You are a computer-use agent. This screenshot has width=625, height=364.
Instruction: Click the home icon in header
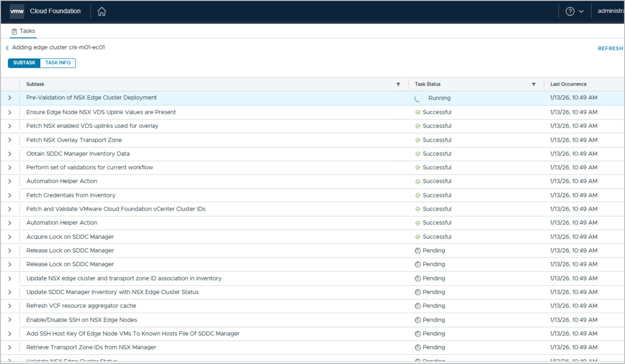click(102, 12)
